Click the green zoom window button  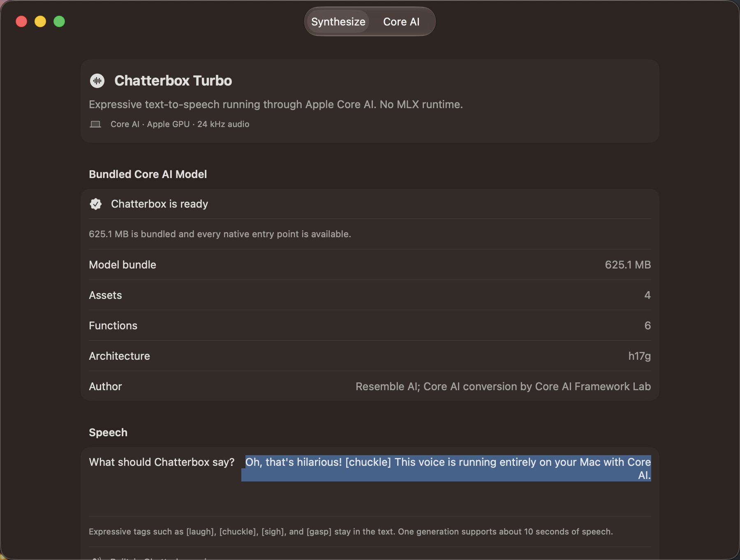59,21
